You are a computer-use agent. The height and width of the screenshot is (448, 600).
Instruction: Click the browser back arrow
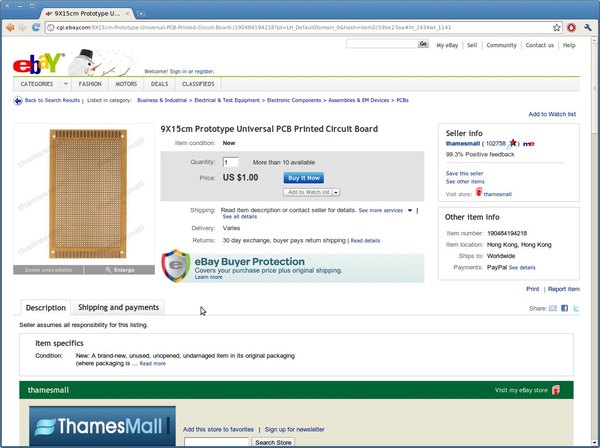(x=10, y=28)
